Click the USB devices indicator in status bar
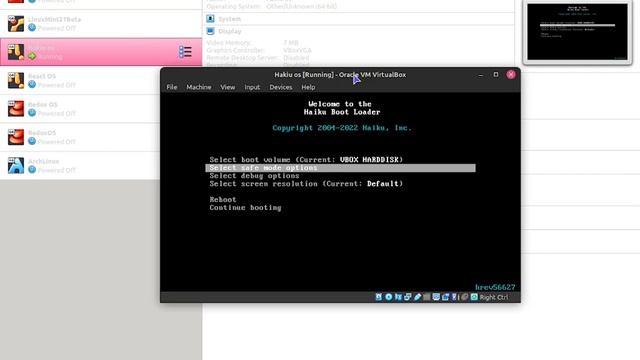This screenshot has width=640, height=360. point(417,297)
